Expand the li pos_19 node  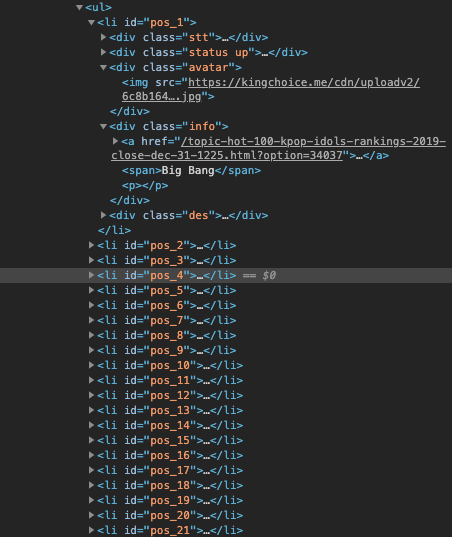click(x=91, y=500)
